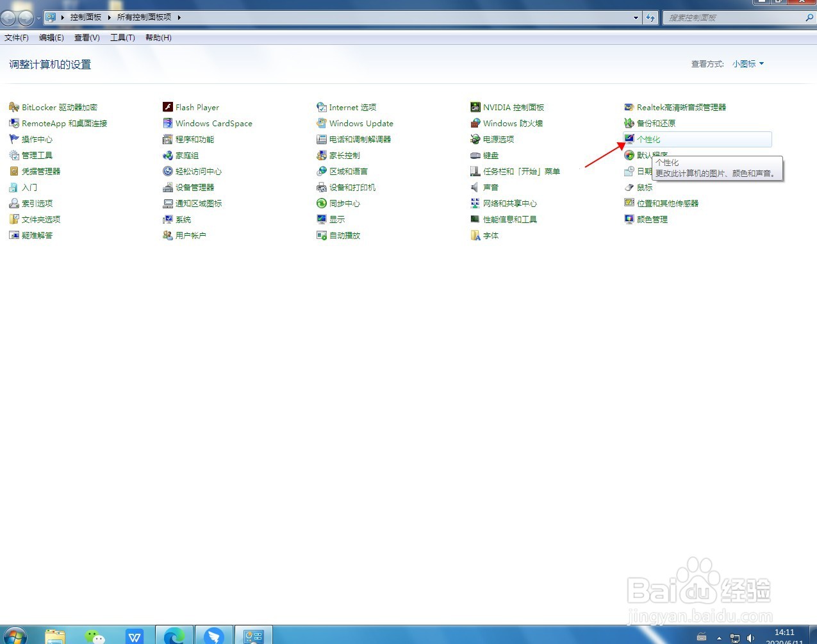Open the 编辑(E) menu
The height and width of the screenshot is (644, 817).
[51, 38]
